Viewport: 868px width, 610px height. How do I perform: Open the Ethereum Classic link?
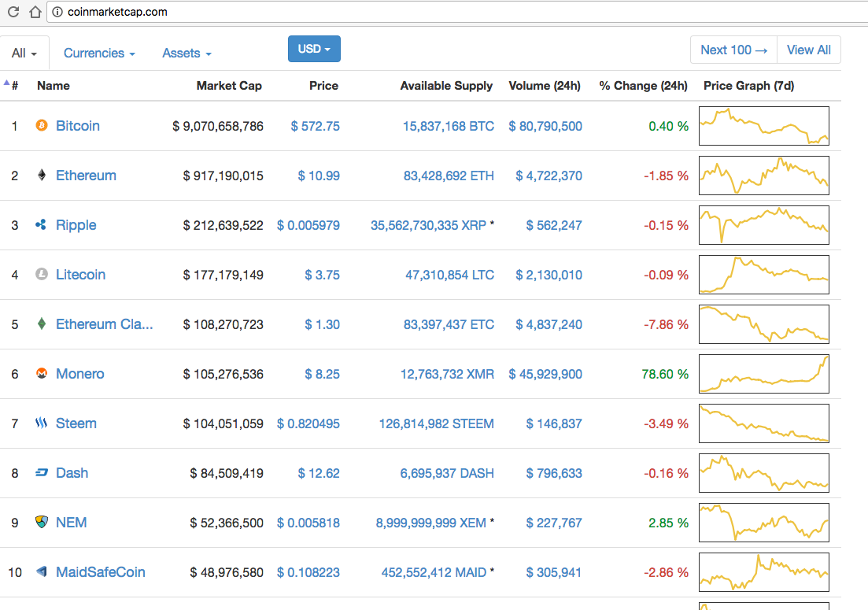pos(104,323)
